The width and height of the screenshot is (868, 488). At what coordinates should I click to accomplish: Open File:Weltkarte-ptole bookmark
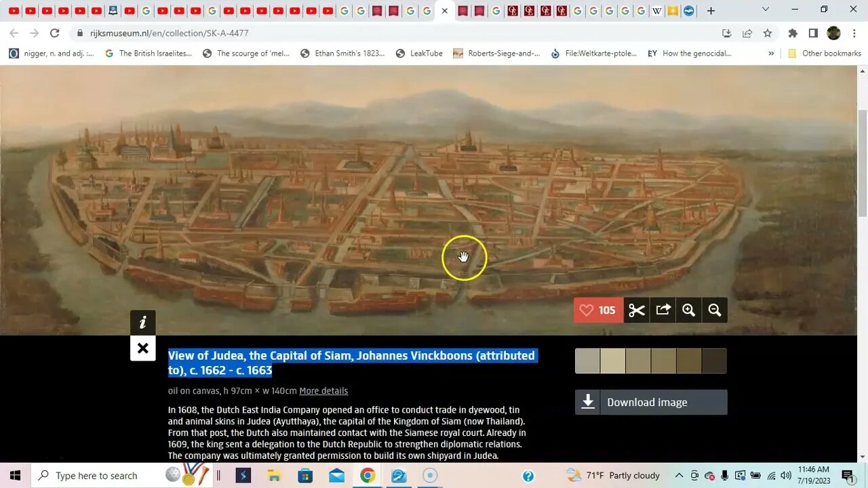coord(593,54)
